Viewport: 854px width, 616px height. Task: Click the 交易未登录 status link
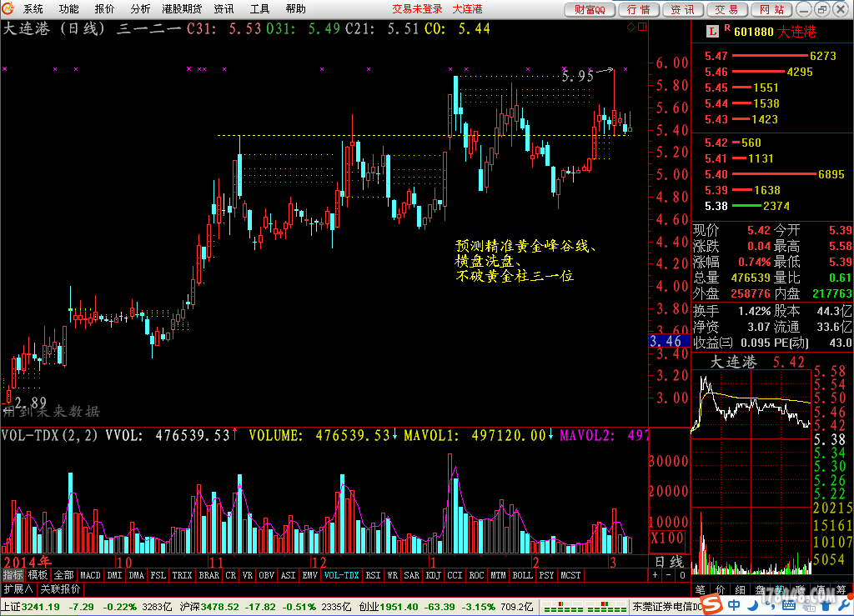pyautogui.click(x=417, y=8)
